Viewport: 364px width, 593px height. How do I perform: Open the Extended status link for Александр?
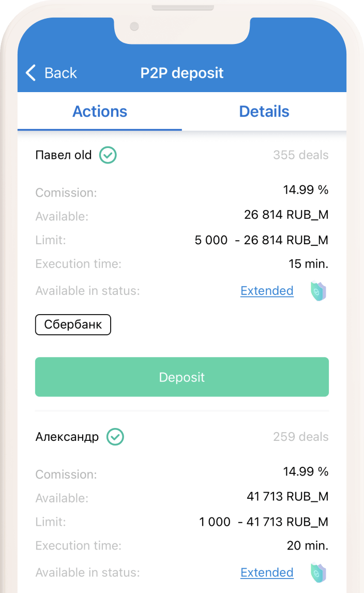tap(267, 572)
